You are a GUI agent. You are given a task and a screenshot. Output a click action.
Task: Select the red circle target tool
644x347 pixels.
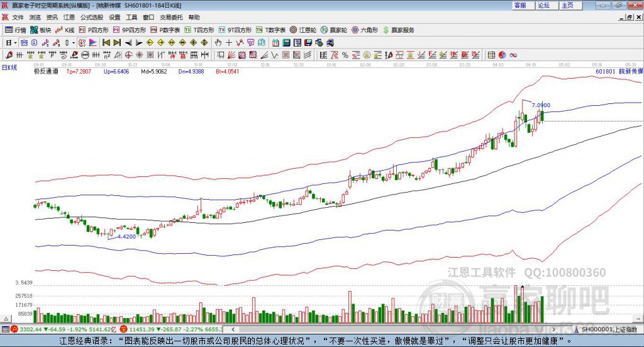[128, 55]
